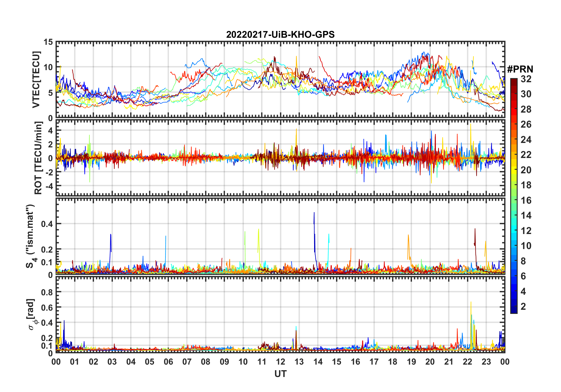
Task: Click the plot title "20220217-UiB-KHO-GPS"
Action: pos(280,34)
